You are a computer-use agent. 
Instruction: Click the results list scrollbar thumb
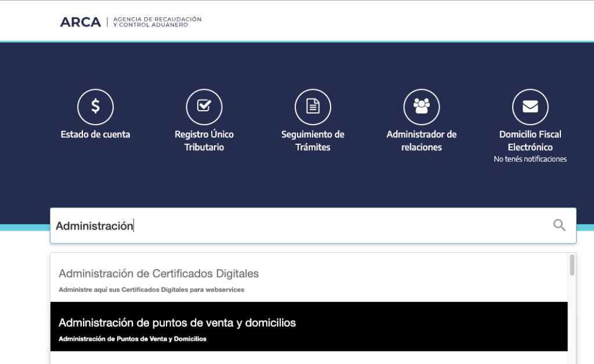pos(572,265)
